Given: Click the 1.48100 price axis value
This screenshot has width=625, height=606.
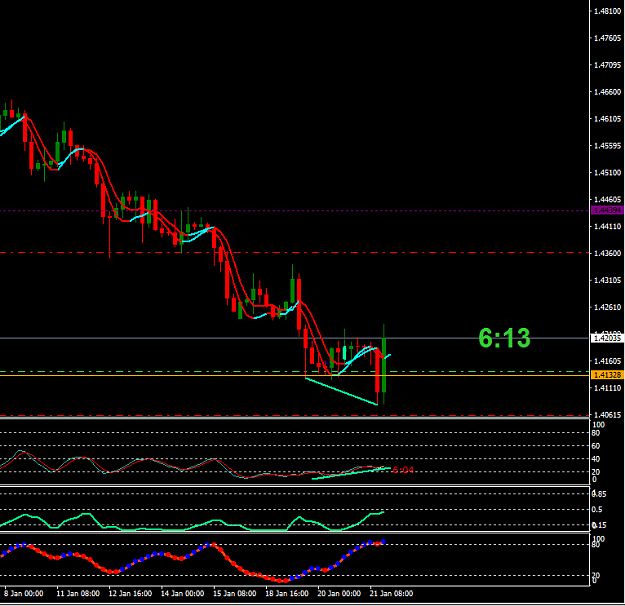Looking at the screenshot, I should [x=607, y=11].
